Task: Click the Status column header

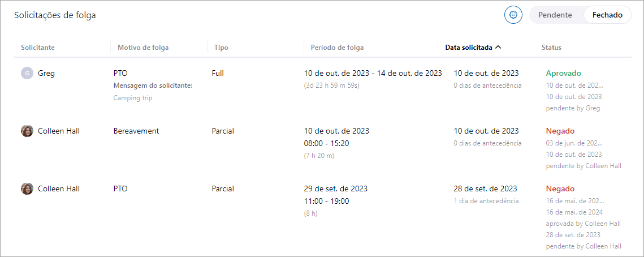Action: 551,48
